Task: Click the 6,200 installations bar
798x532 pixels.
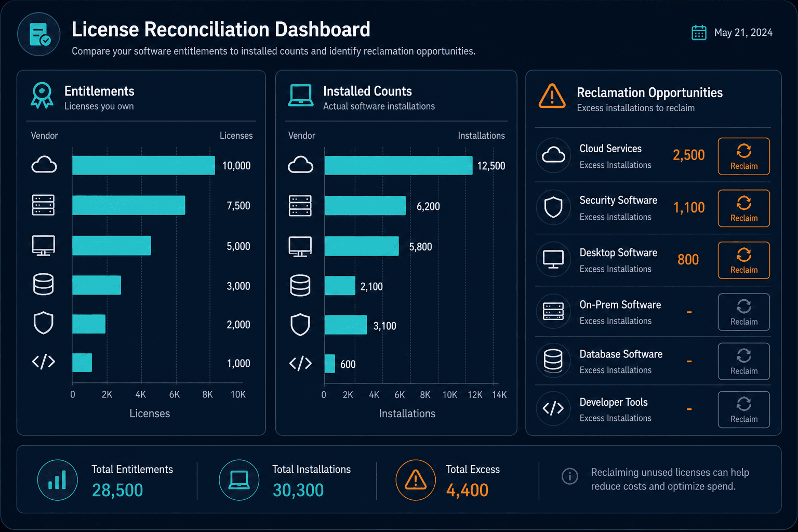Action: (365, 206)
